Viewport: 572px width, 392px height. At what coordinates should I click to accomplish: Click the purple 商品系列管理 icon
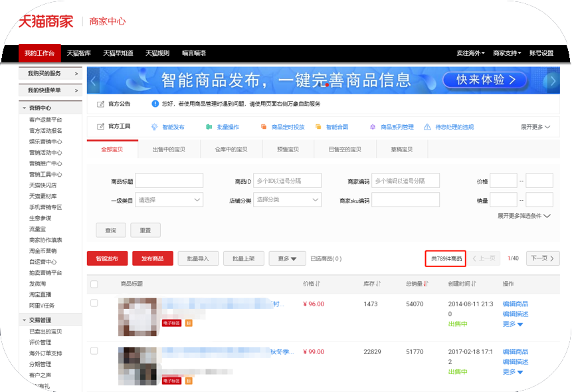coord(373,127)
